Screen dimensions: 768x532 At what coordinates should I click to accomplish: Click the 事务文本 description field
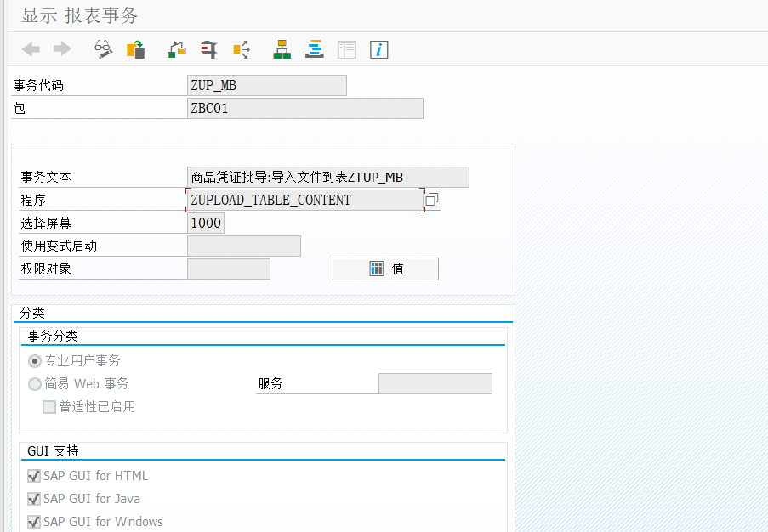(328, 177)
